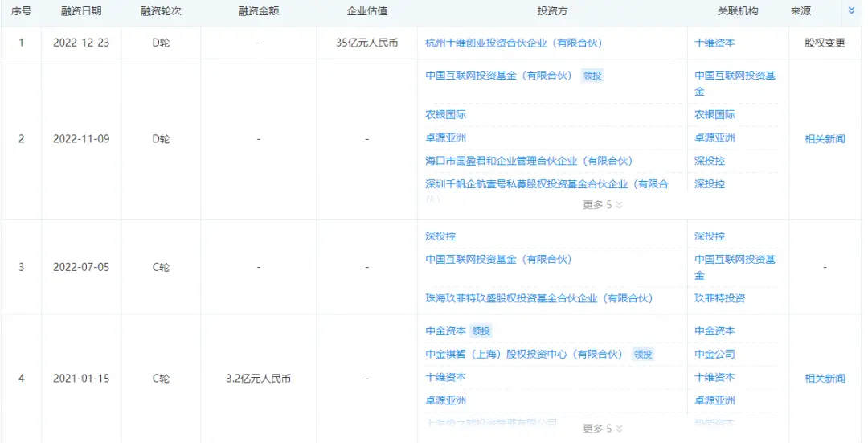This screenshot has height=443, width=868.
Task: Click the 领投 tag beside 中国互联网投资基金（有限合伙）
Action: [592, 76]
